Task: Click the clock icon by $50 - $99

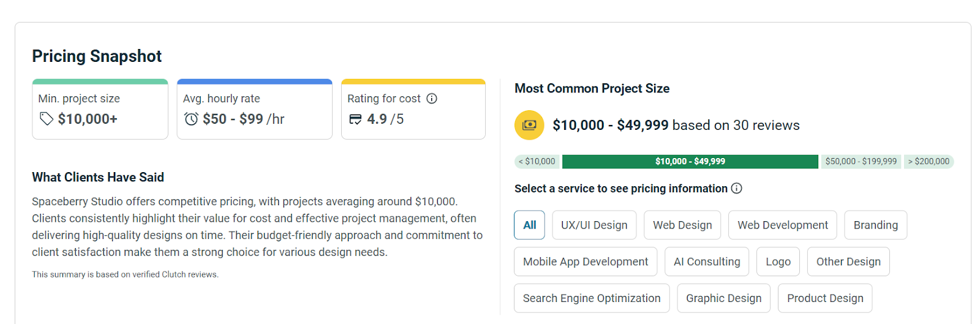Action: click(192, 119)
